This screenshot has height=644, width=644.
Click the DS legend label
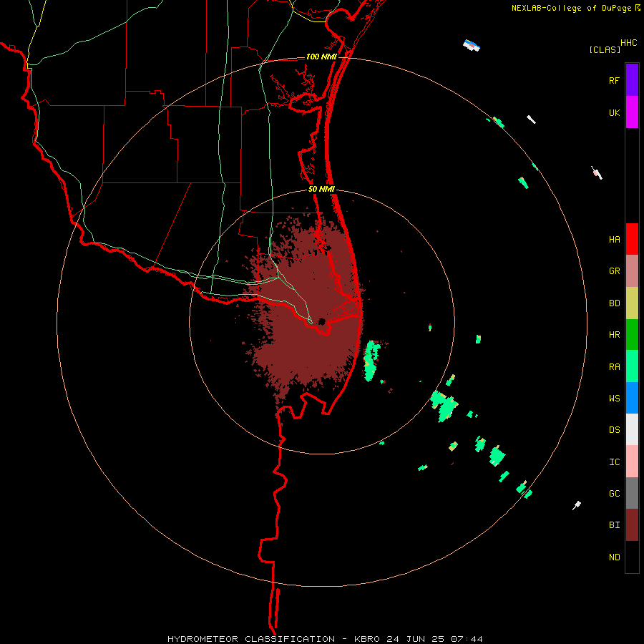coord(614,430)
